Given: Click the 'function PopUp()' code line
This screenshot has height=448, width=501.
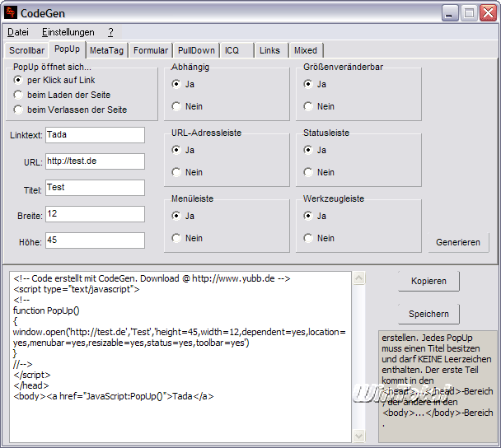Looking at the screenshot, I should click(46, 310).
